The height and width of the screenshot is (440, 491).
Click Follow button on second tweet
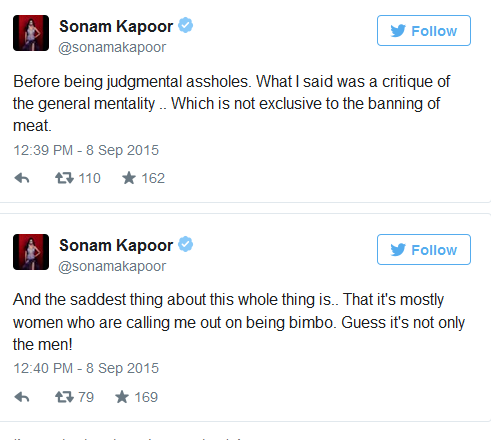(x=424, y=249)
